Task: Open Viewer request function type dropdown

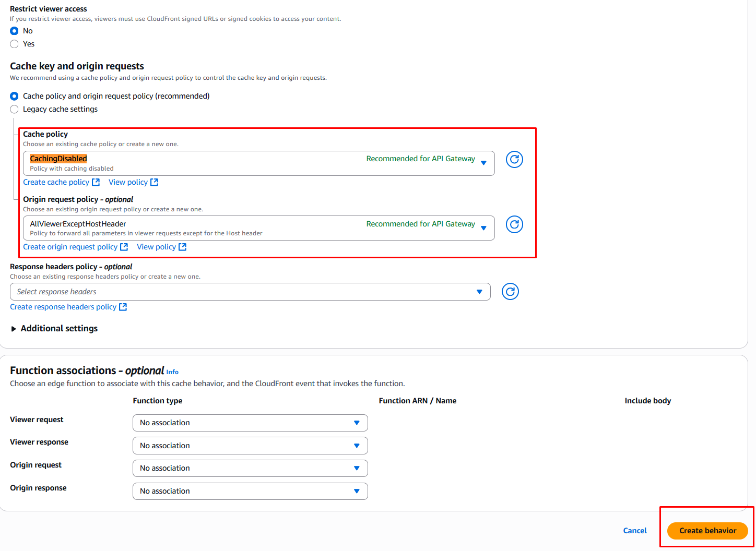Action: coord(250,423)
